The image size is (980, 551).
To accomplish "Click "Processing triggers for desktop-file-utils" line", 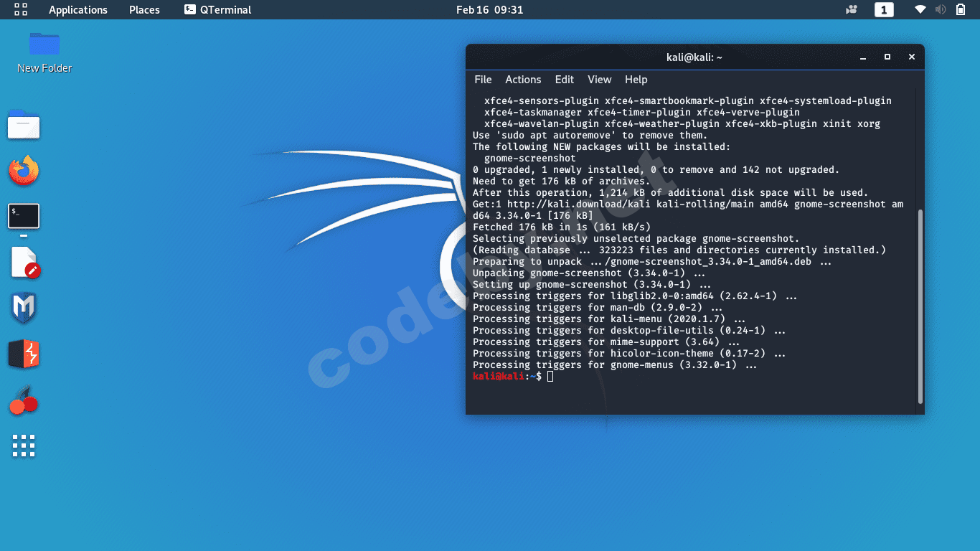I will click(629, 331).
